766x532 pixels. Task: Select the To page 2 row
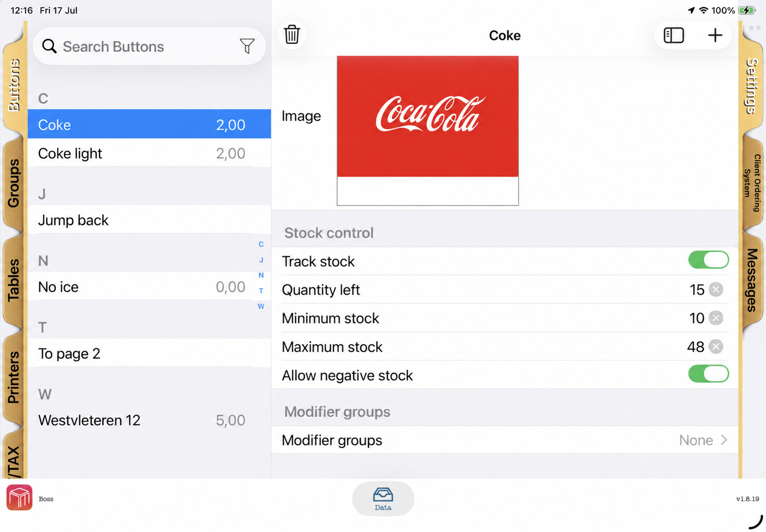click(x=149, y=353)
